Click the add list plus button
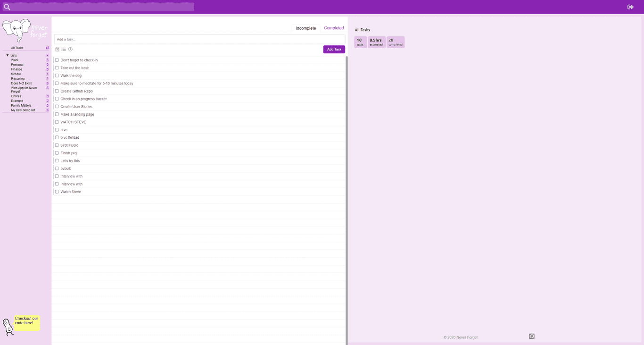The width and height of the screenshot is (644, 345). coord(47,56)
